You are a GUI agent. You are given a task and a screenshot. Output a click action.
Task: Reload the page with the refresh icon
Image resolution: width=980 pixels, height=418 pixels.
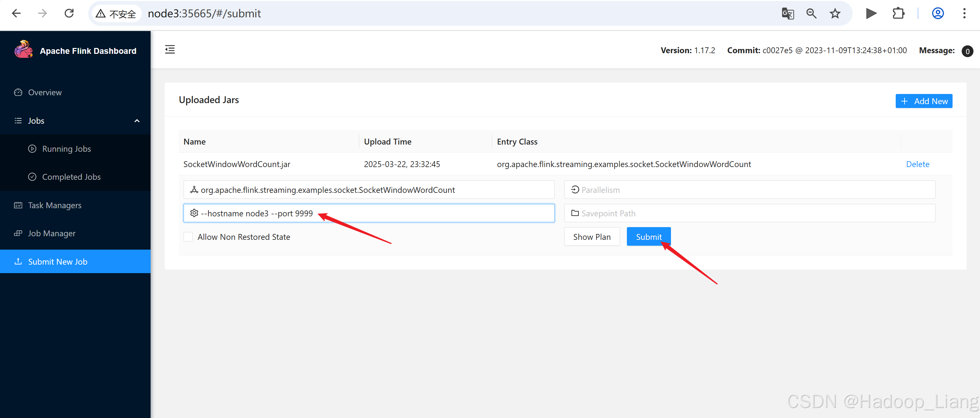[69, 14]
